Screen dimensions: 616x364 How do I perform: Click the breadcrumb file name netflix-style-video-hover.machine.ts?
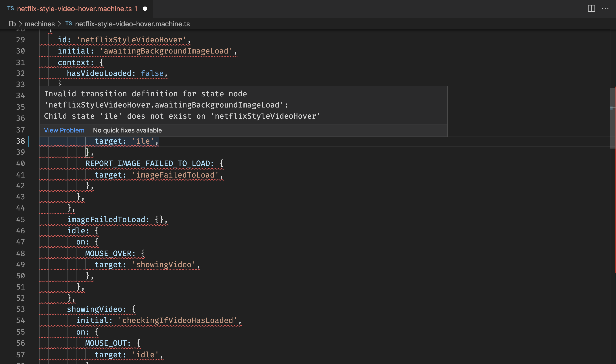pos(132,24)
